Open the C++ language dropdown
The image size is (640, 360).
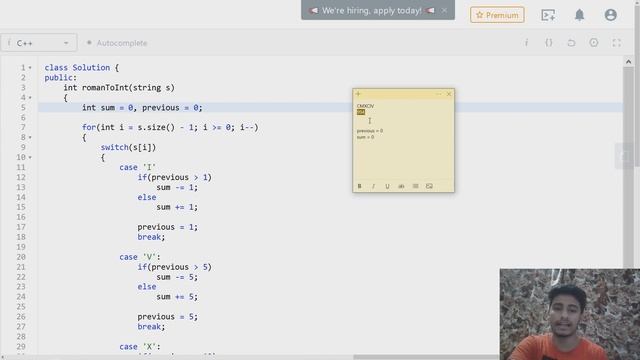tap(39, 43)
